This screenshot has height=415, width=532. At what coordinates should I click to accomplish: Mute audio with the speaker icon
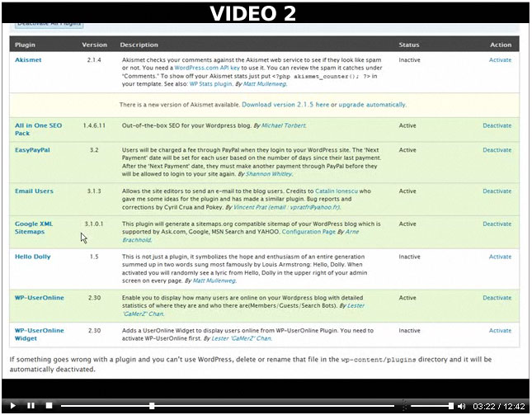click(461, 406)
